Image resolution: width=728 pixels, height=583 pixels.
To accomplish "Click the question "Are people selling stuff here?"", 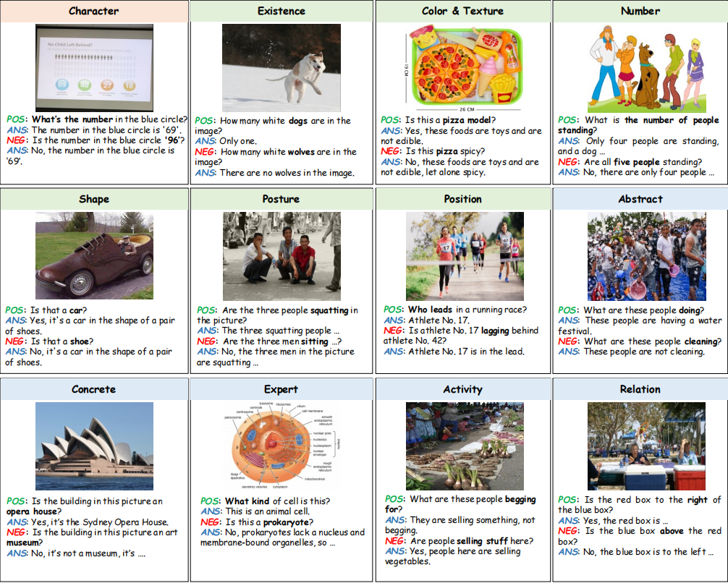I will [472, 541].
